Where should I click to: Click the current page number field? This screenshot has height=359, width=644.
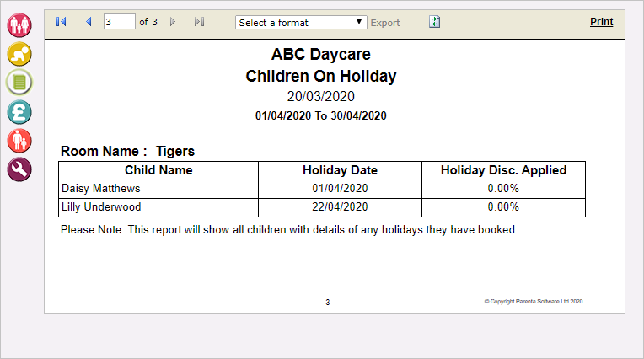click(x=120, y=21)
